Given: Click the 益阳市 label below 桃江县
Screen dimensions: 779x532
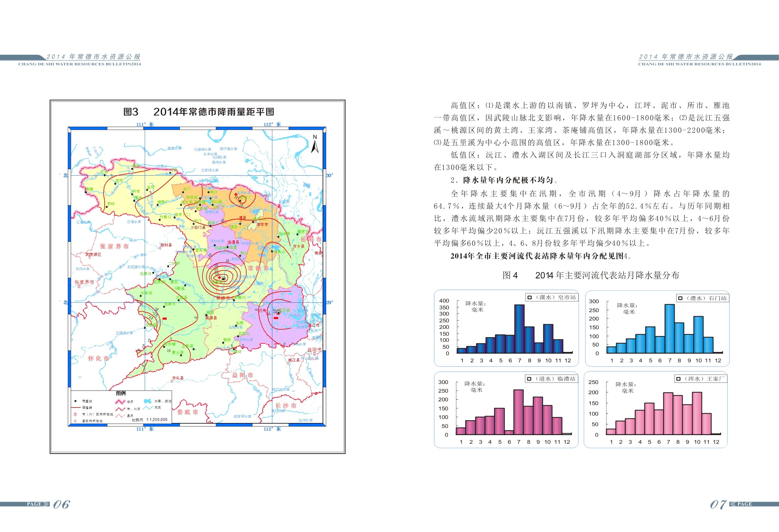Looking at the screenshot, I should pos(242,375).
